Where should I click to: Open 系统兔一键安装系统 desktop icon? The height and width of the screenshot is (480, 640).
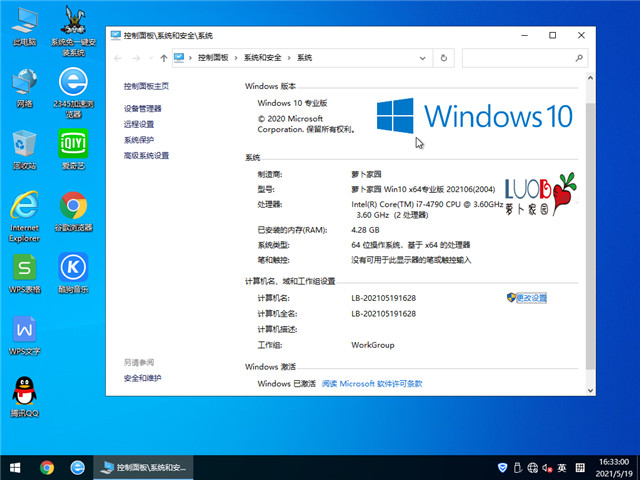73,31
